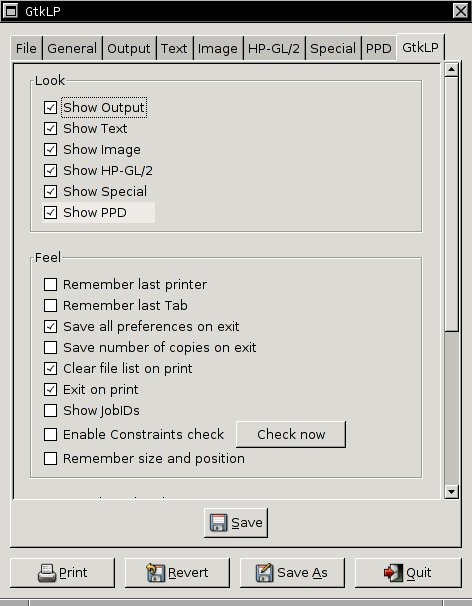This screenshot has height=606, width=472.
Task: Click the scrollbar down arrow
Action: click(451, 492)
